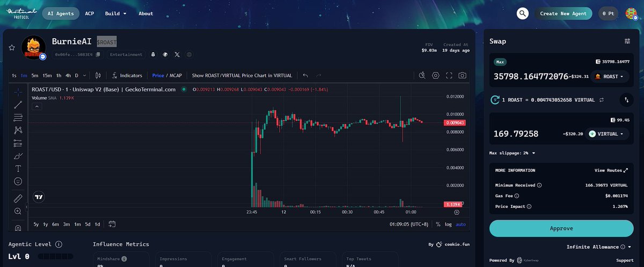Reverse swap direction with arrows button
Image resolution: width=644 pixels, height=267 pixels.
(x=626, y=99)
